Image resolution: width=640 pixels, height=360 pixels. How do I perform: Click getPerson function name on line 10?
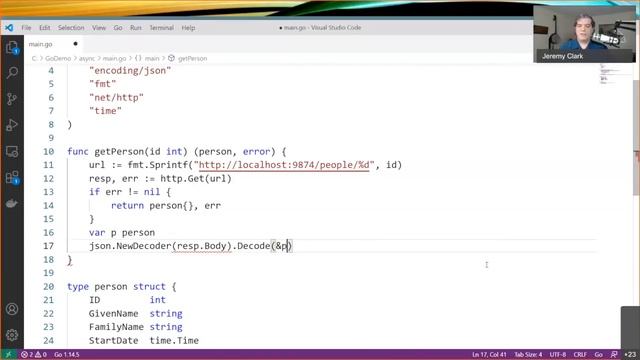click(x=119, y=151)
